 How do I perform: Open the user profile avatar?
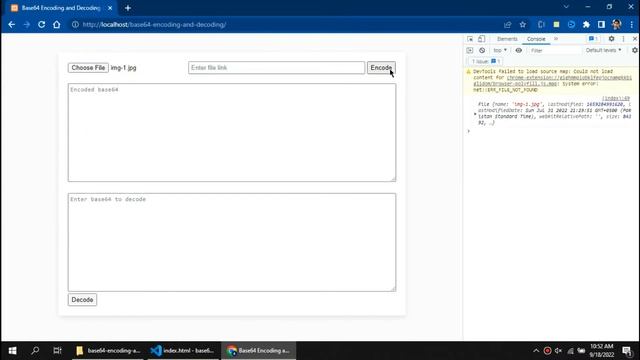click(x=616, y=24)
